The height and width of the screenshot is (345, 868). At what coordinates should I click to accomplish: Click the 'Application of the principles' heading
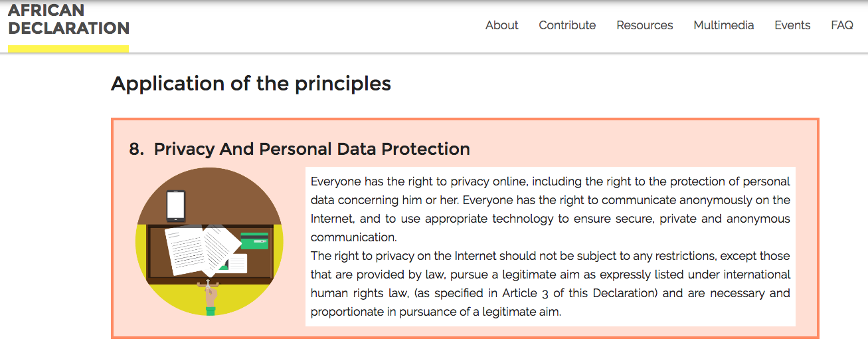pyautogui.click(x=251, y=84)
